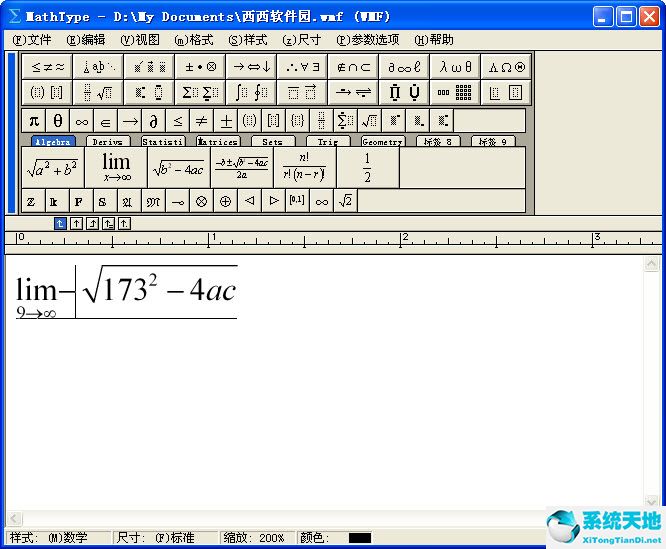Image resolution: width=666 pixels, height=549 pixels.
Task: Open the arrow symbols palette
Action: 251,67
